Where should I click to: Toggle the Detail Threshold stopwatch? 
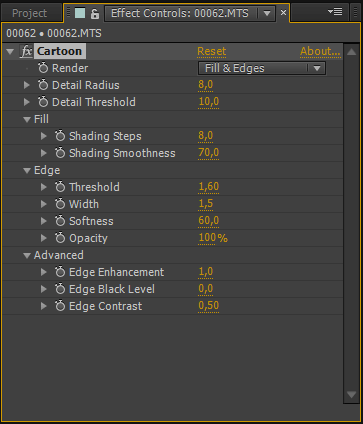click(x=43, y=102)
